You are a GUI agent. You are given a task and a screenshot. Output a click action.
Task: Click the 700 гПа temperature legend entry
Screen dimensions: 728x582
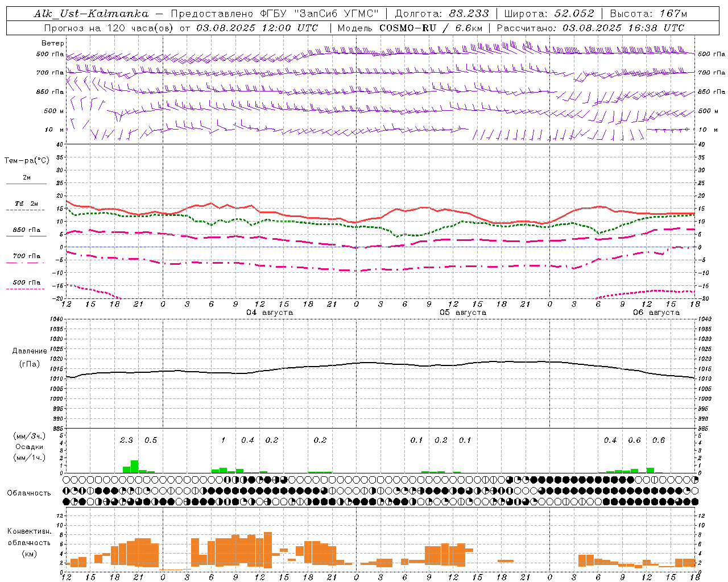click(26, 256)
